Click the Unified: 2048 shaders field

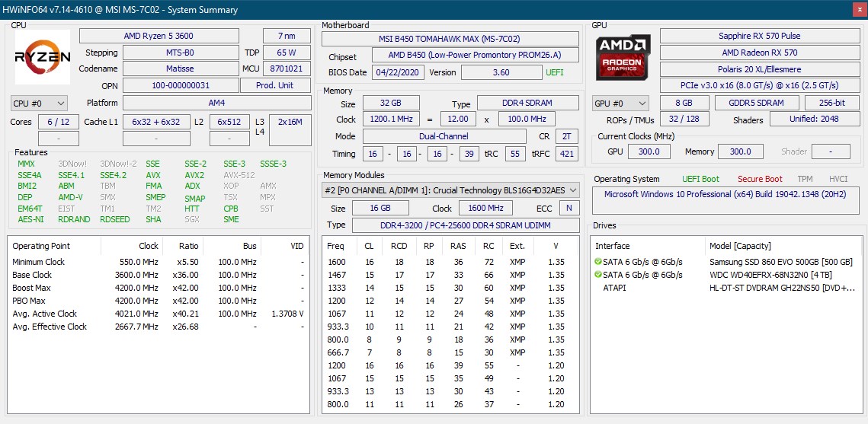815,119
